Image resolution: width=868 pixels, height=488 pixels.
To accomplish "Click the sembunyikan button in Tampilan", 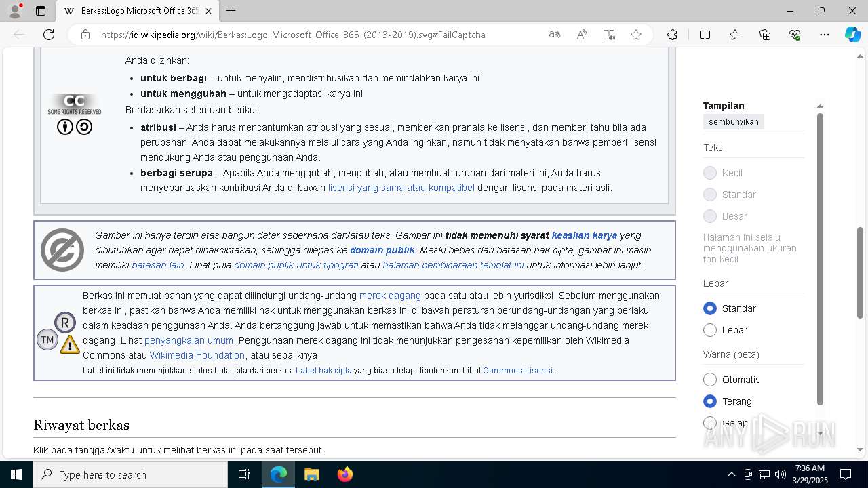I will tap(734, 122).
